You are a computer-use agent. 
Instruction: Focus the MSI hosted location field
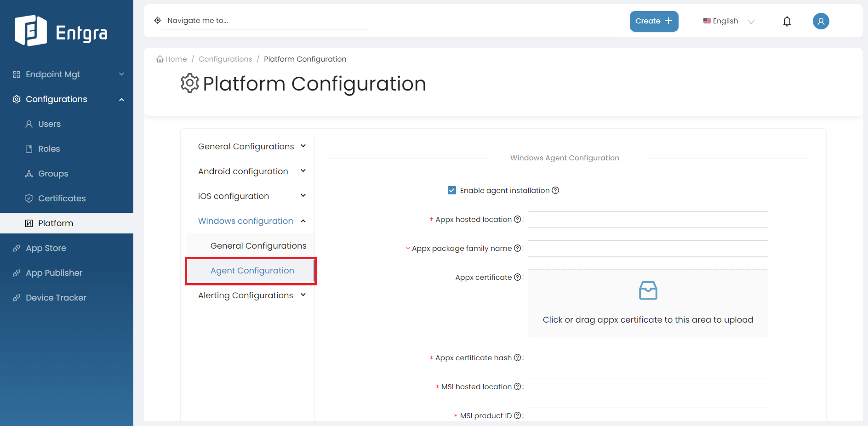648,387
